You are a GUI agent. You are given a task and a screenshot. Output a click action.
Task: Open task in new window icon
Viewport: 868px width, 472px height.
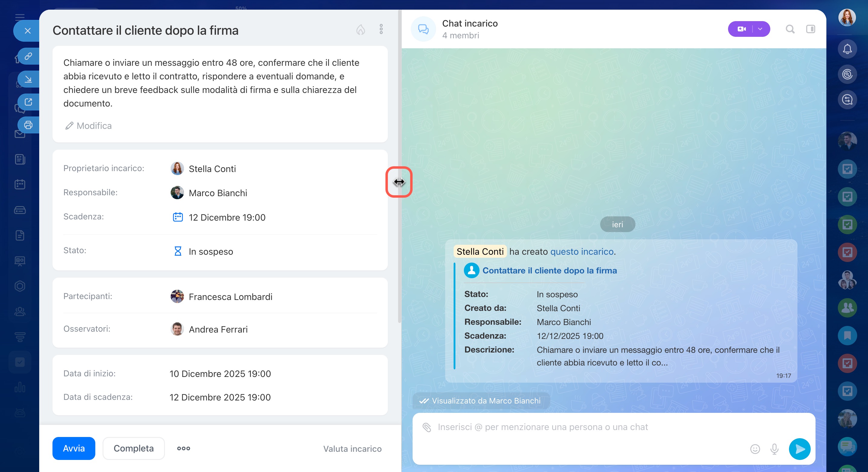tap(28, 102)
